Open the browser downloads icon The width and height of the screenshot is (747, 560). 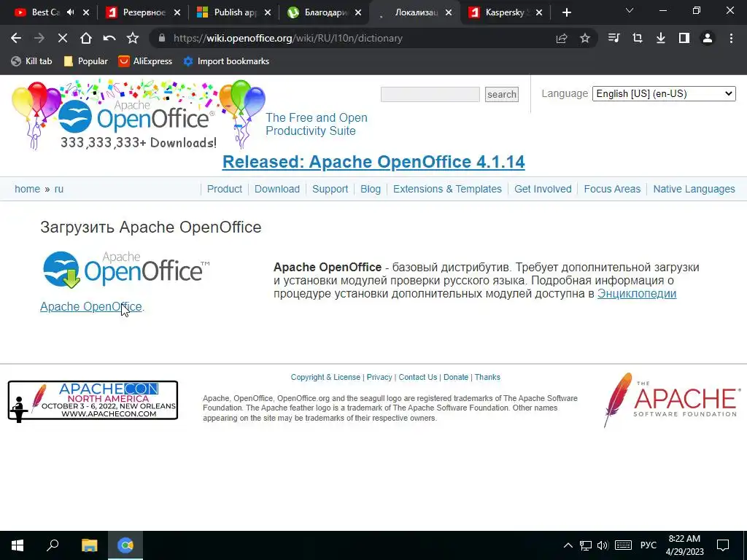tap(661, 38)
